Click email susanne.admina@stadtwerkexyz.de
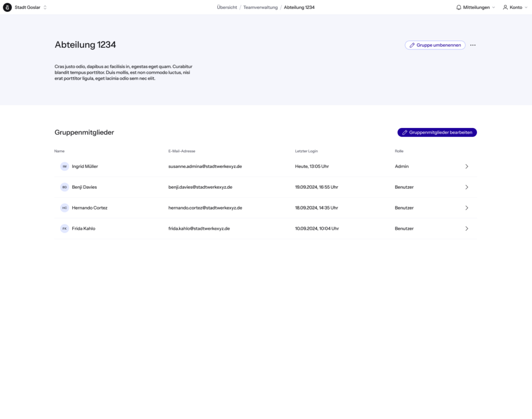 coord(205,166)
